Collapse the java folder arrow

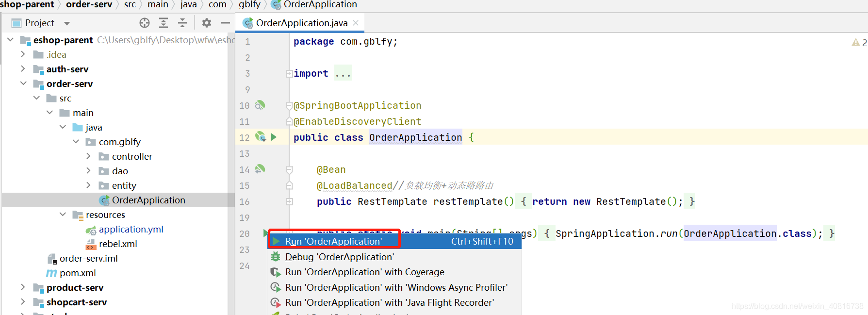pyautogui.click(x=63, y=127)
